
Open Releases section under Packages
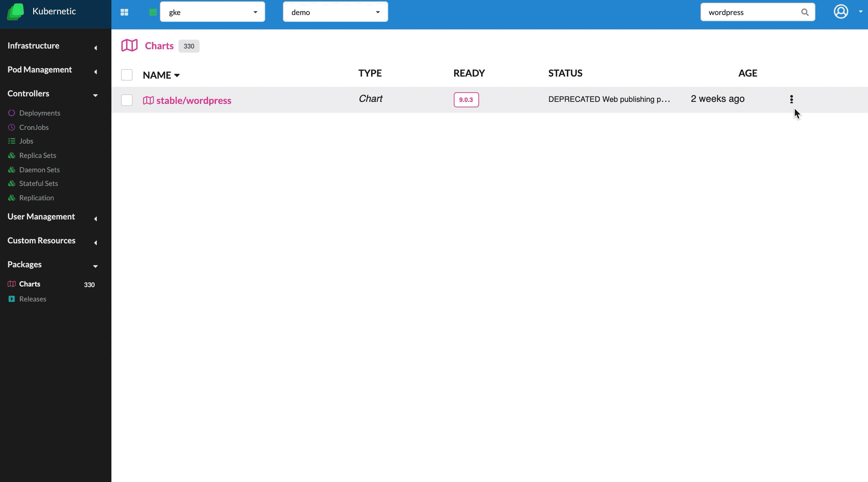coord(32,298)
